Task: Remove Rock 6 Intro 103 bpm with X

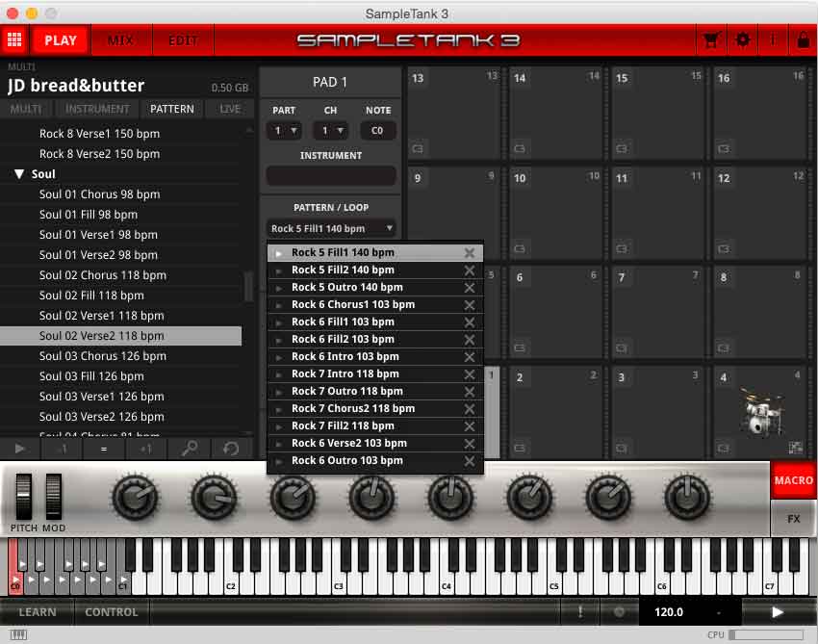Action: pyautogui.click(x=469, y=356)
